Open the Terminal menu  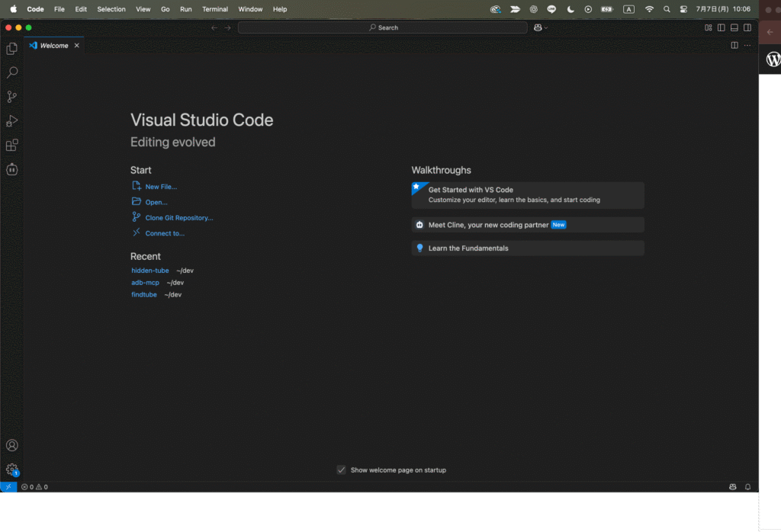pos(214,9)
